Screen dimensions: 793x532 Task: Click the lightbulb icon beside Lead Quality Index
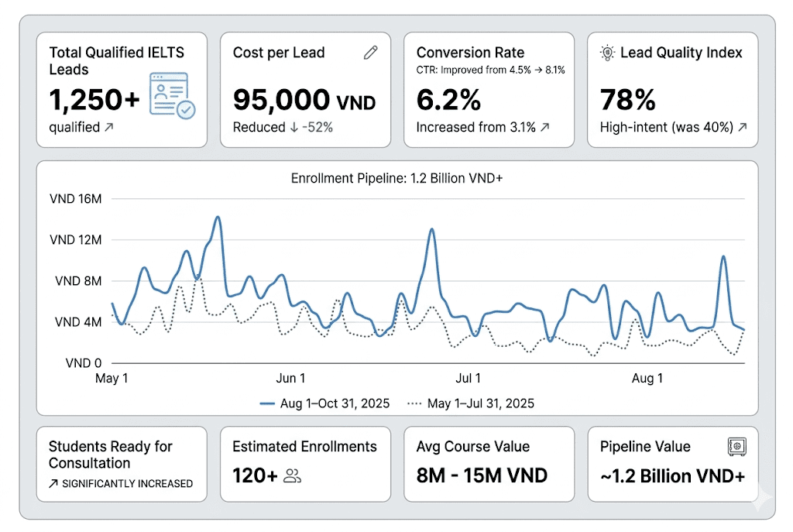(607, 53)
